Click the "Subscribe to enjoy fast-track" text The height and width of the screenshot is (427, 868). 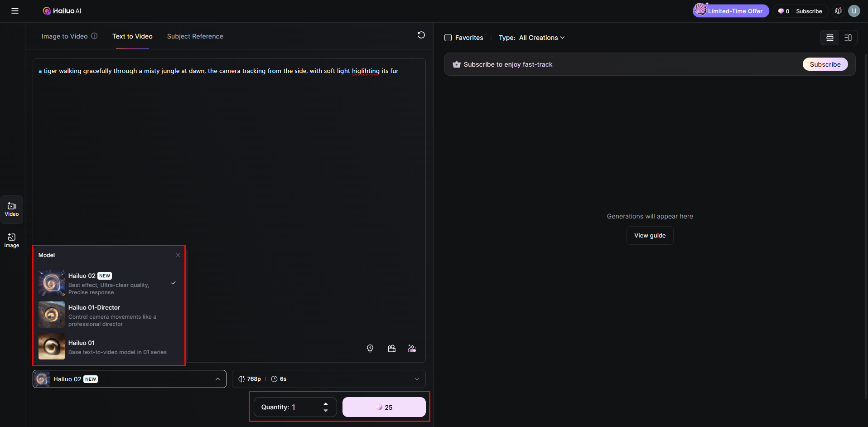point(508,64)
